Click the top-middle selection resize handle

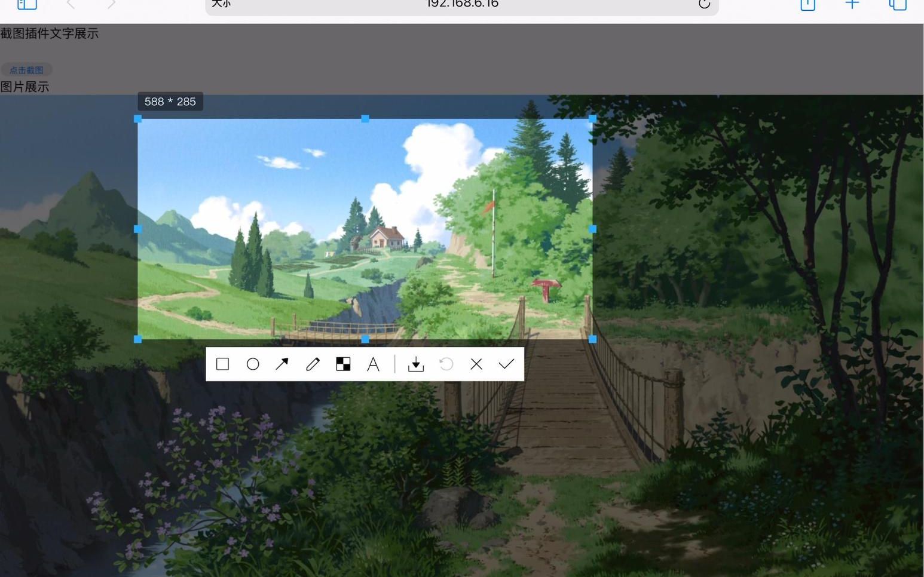[365, 119]
